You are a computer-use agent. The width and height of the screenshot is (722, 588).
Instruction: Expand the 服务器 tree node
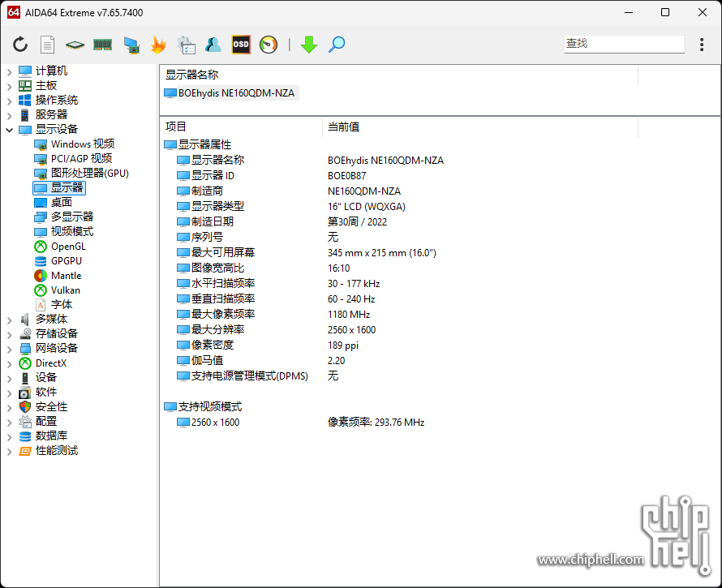[9, 115]
